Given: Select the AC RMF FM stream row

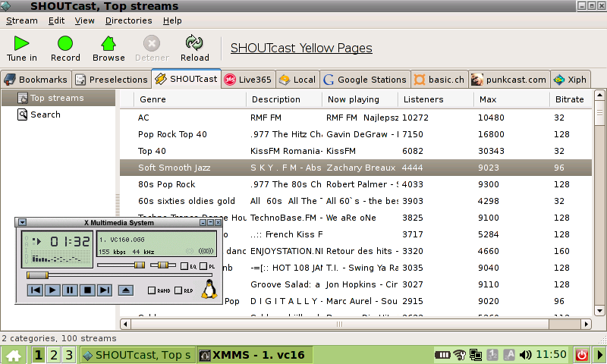Looking at the screenshot, I should [x=356, y=118].
